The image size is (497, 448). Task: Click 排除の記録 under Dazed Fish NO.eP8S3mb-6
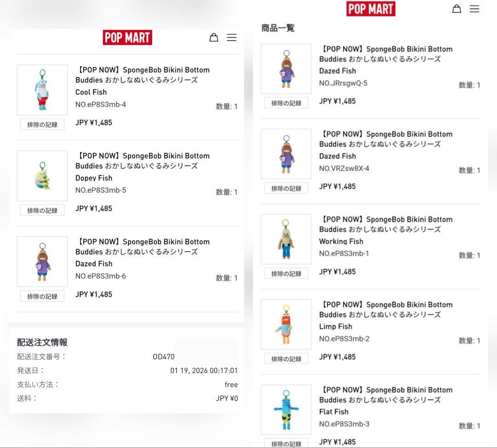42,296
